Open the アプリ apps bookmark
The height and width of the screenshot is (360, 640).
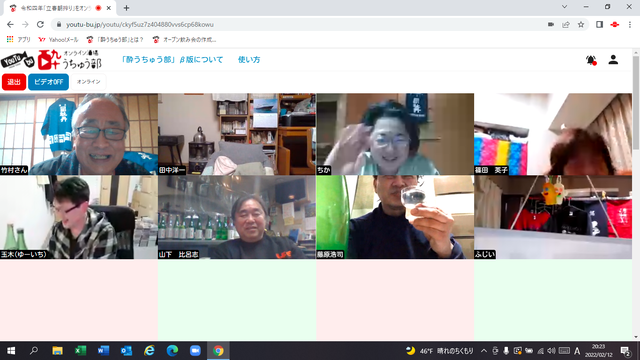(19, 40)
